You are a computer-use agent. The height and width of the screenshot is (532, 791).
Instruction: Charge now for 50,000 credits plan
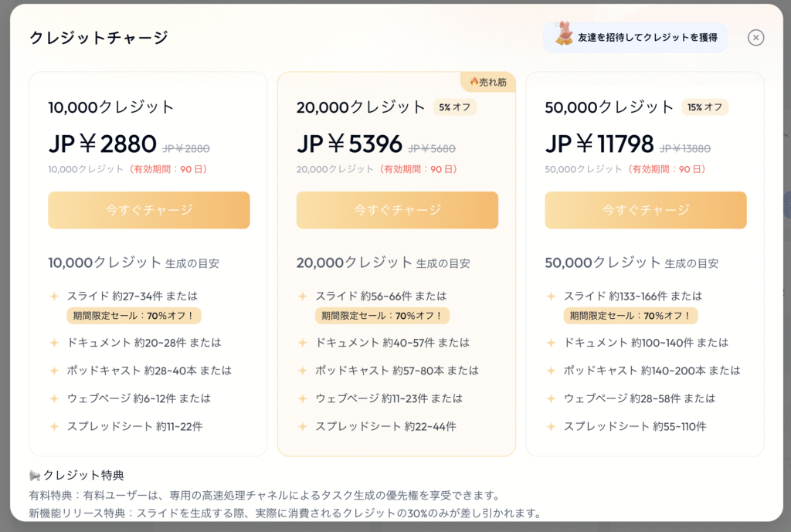[645, 210]
